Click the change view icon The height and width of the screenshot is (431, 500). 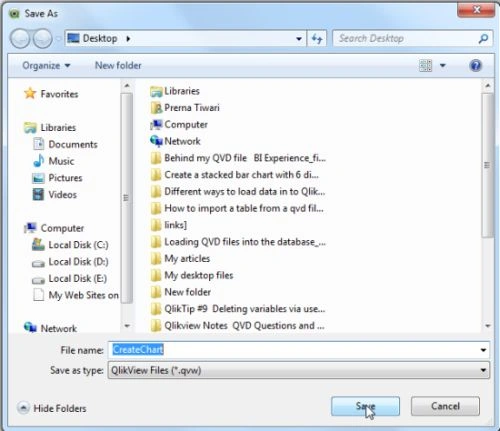(x=425, y=65)
